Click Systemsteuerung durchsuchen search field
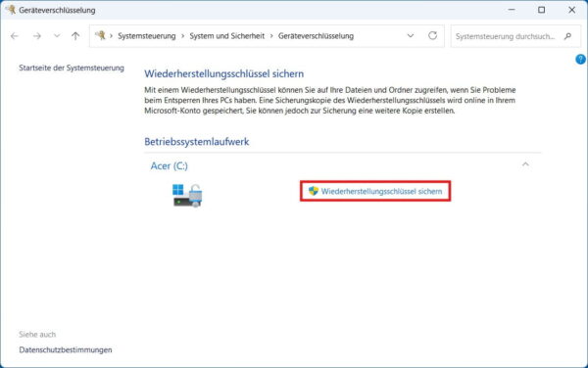This screenshot has height=368, width=588. (x=515, y=36)
